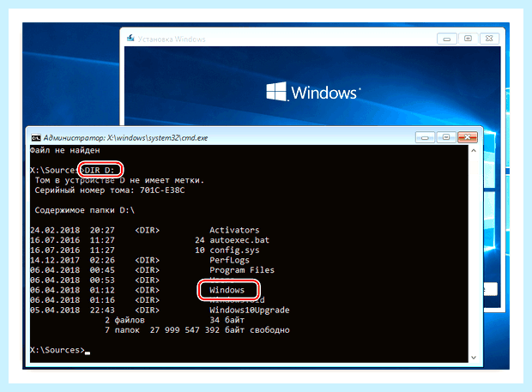Click the cmd.exe title bar icon
The width and height of the screenshot is (532, 392).
tap(36, 138)
